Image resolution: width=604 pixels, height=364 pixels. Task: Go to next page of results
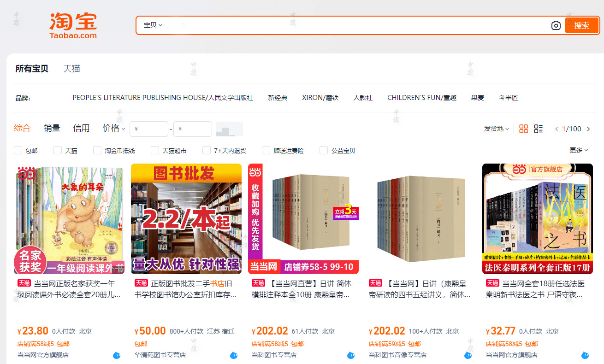(x=589, y=129)
